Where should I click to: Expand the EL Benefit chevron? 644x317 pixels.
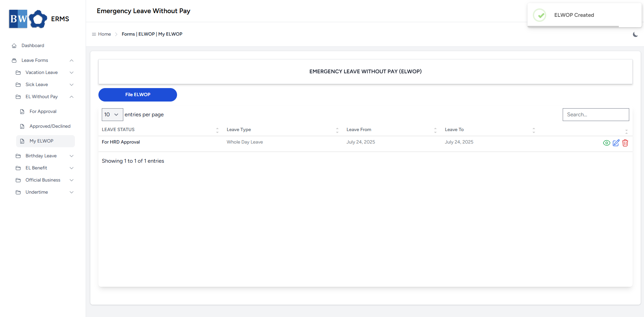point(72,168)
